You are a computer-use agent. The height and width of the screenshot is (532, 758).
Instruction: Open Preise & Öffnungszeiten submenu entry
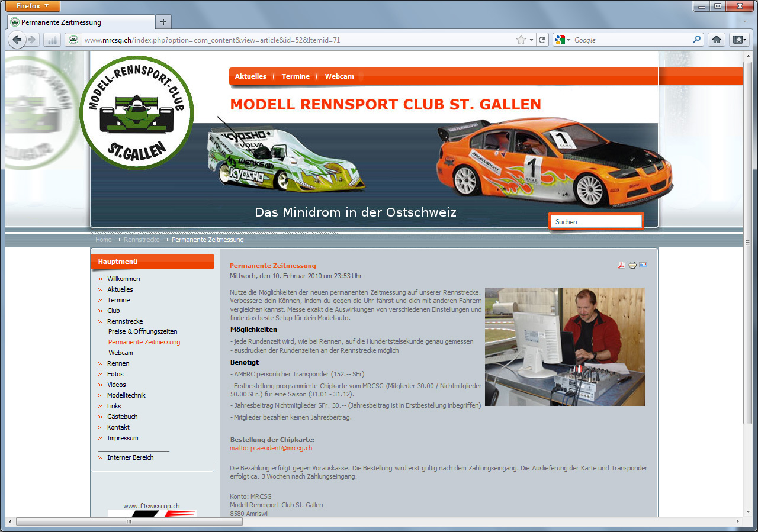[143, 331]
